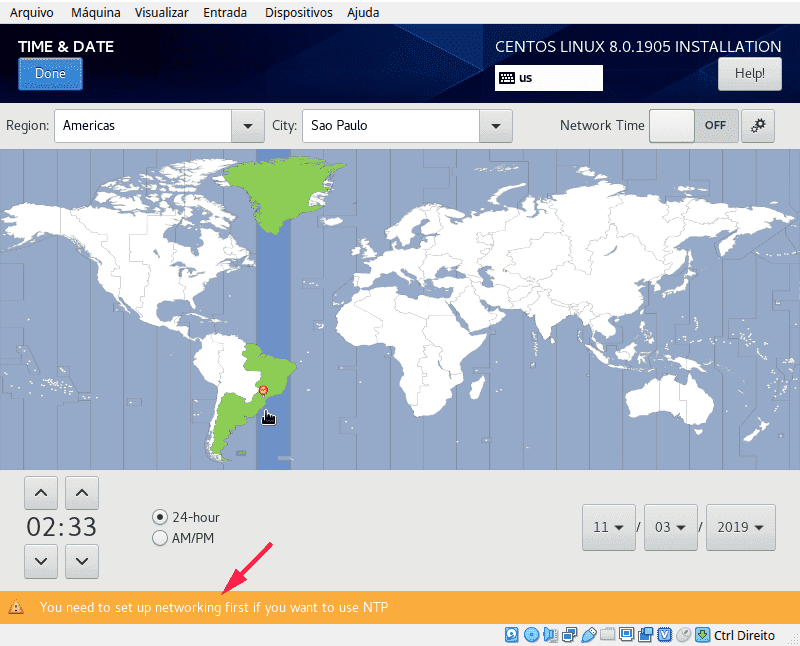Open the Arquivo menu

click(32, 13)
